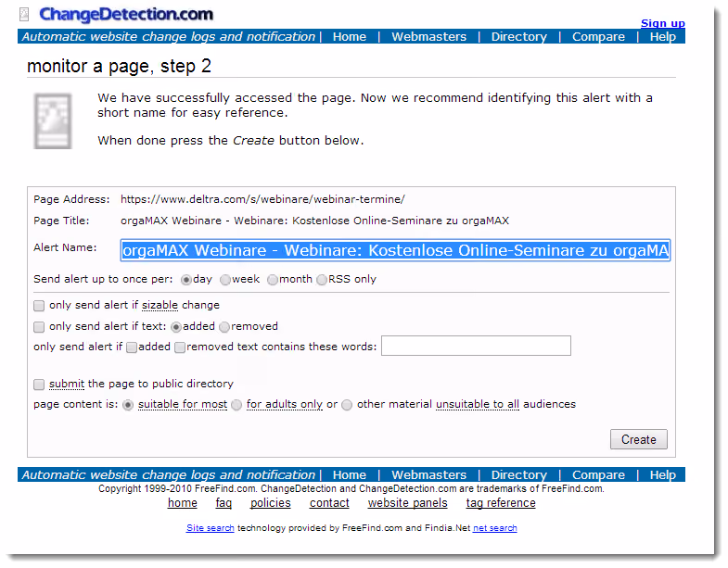The image size is (728, 568).
Task: Click the submit underlined term
Action: 67,384
